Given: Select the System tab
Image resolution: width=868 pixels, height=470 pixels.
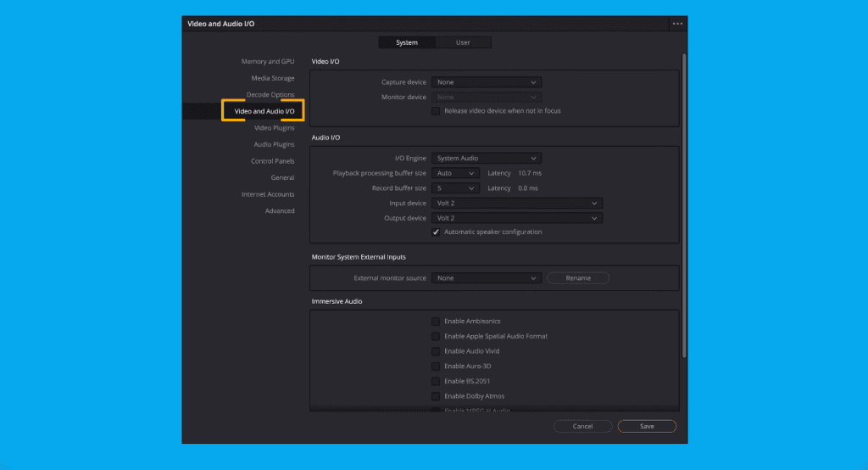Looking at the screenshot, I should pyautogui.click(x=407, y=42).
